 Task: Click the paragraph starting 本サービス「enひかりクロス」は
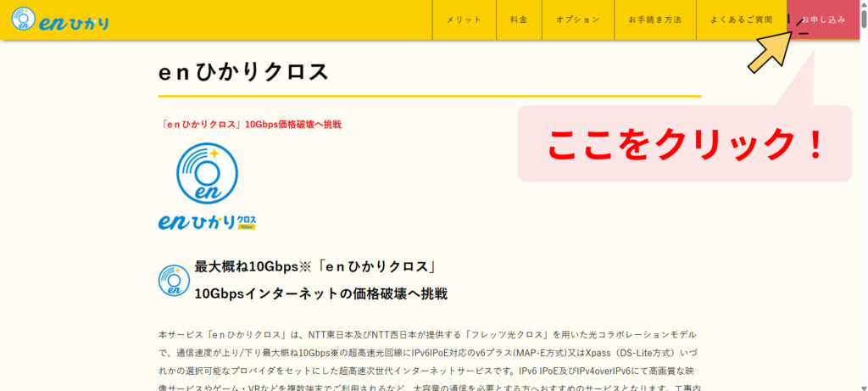point(430,360)
